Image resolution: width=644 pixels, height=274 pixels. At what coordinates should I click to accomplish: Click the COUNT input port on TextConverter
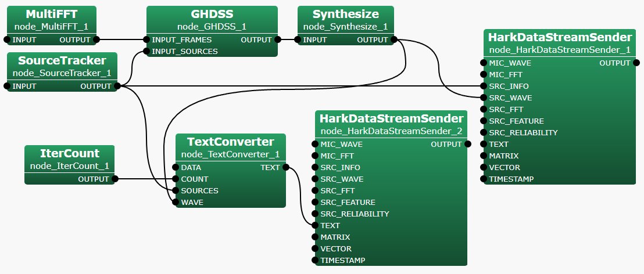tap(176, 179)
